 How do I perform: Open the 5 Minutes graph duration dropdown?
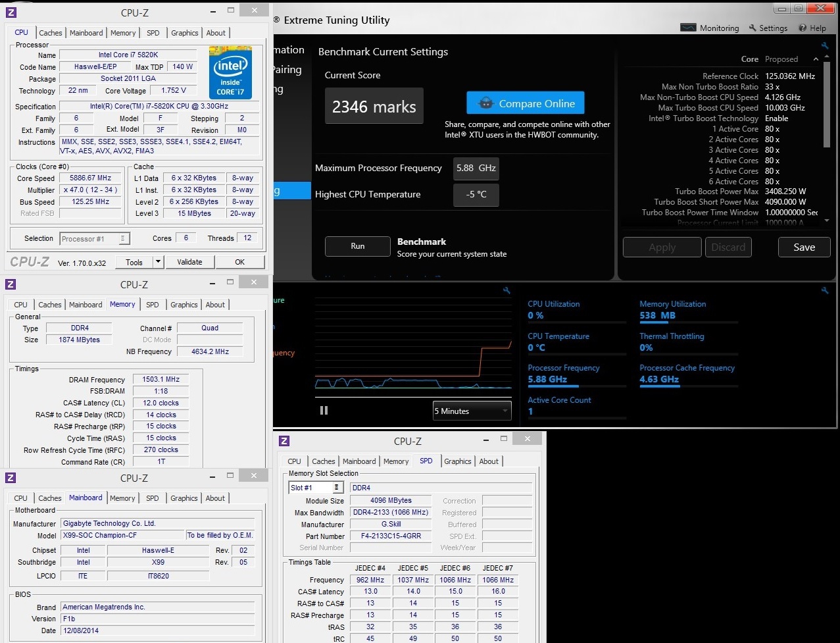tap(472, 411)
